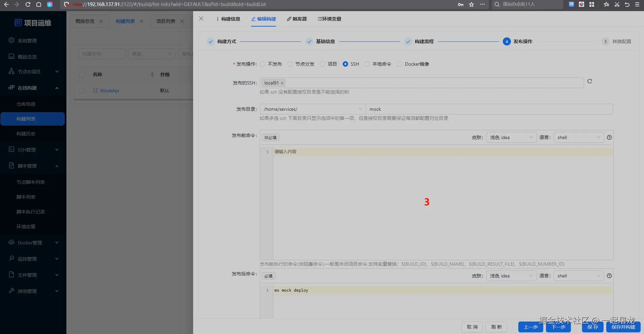Screen dimensions: 644x334
Task: Expand the SSH管理 sidebar menu
Action: 33,150
